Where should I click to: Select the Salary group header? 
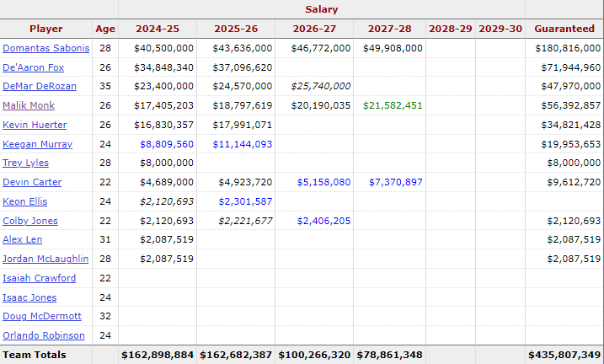coord(322,9)
